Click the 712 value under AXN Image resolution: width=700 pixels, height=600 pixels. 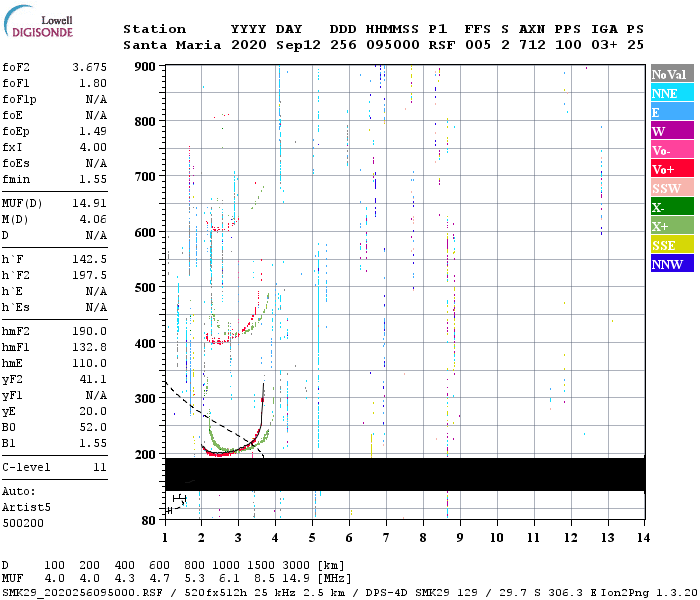click(532, 45)
